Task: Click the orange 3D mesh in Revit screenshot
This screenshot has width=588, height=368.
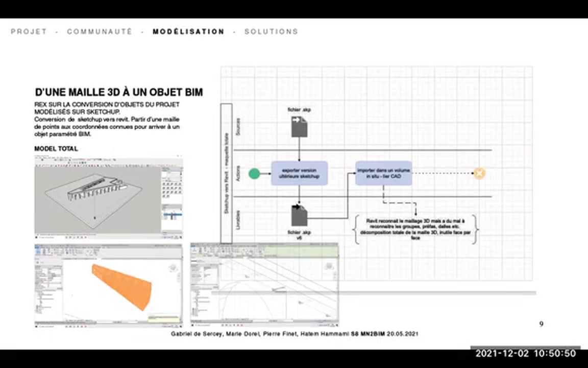Action: click(122, 285)
